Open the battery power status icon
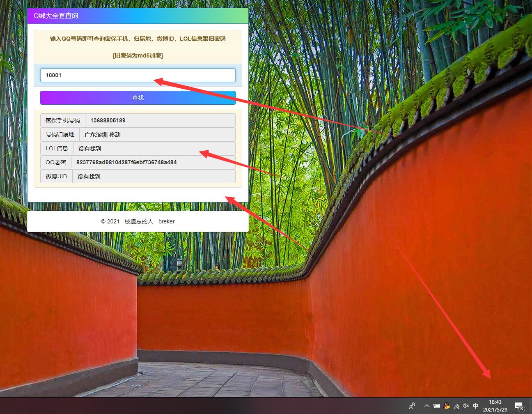 437,406
